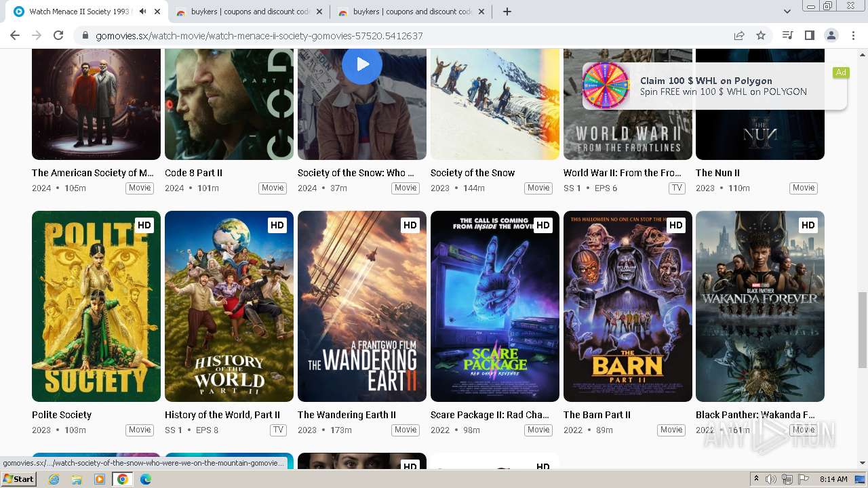
Task: Click the Code 8 Part II poster
Action: [229, 104]
